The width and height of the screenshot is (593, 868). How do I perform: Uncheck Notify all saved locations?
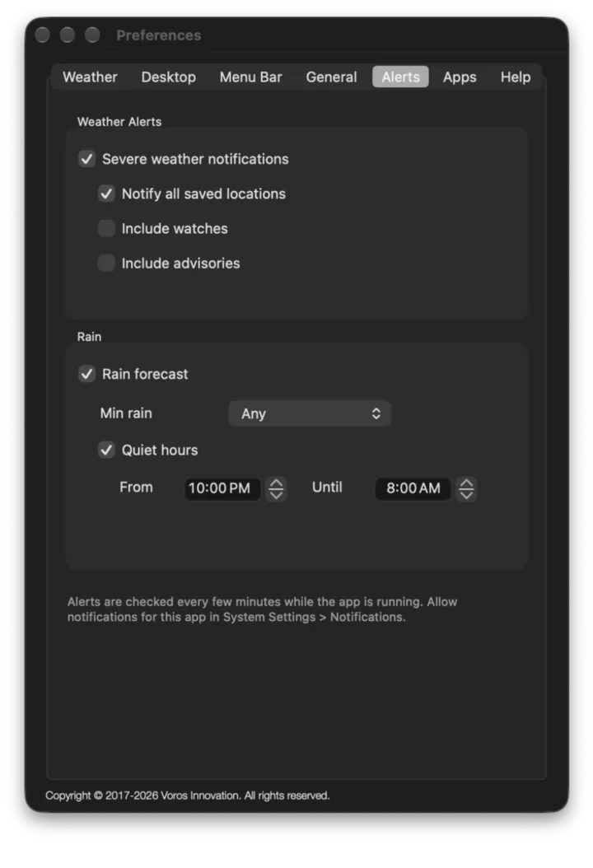tap(106, 194)
